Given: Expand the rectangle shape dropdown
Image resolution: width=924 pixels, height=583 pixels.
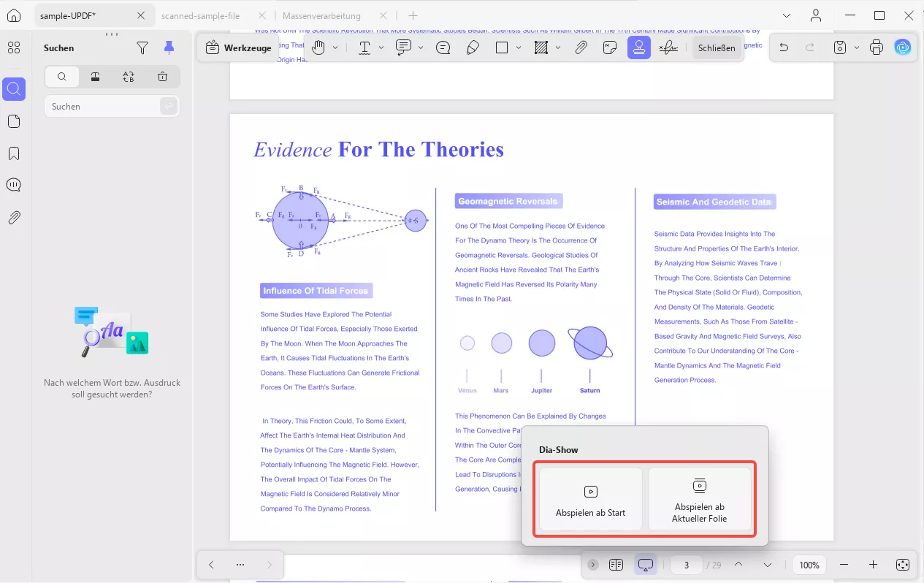Looking at the screenshot, I should (519, 47).
